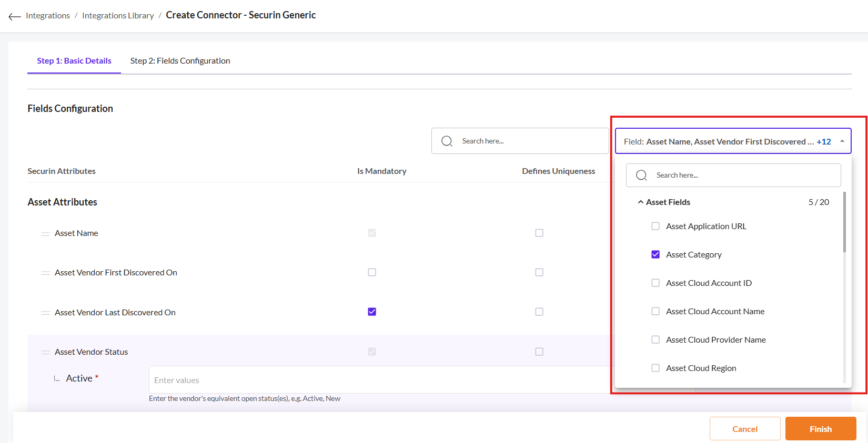The height and width of the screenshot is (443, 868).
Task: Focus the main Search here field
Action: tap(520, 141)
